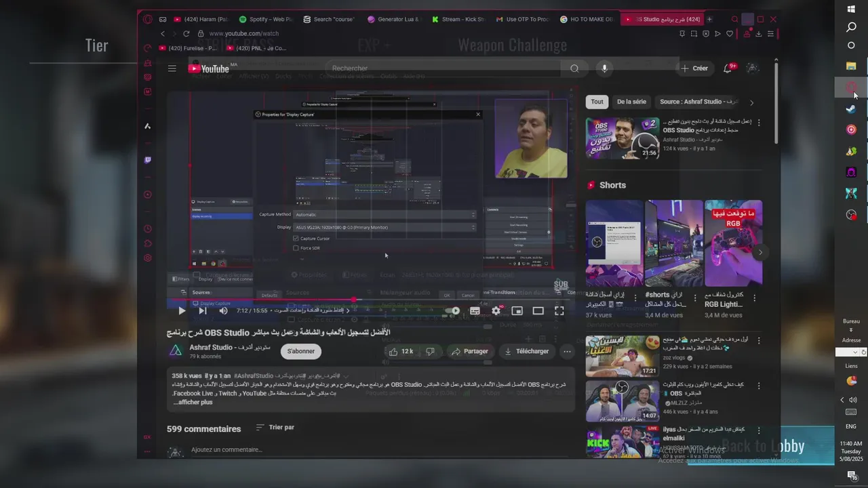Screen dimensions: 868x488
Task: Switch to the Generator Lua browser tab
Action: click(x=393, y=19)
